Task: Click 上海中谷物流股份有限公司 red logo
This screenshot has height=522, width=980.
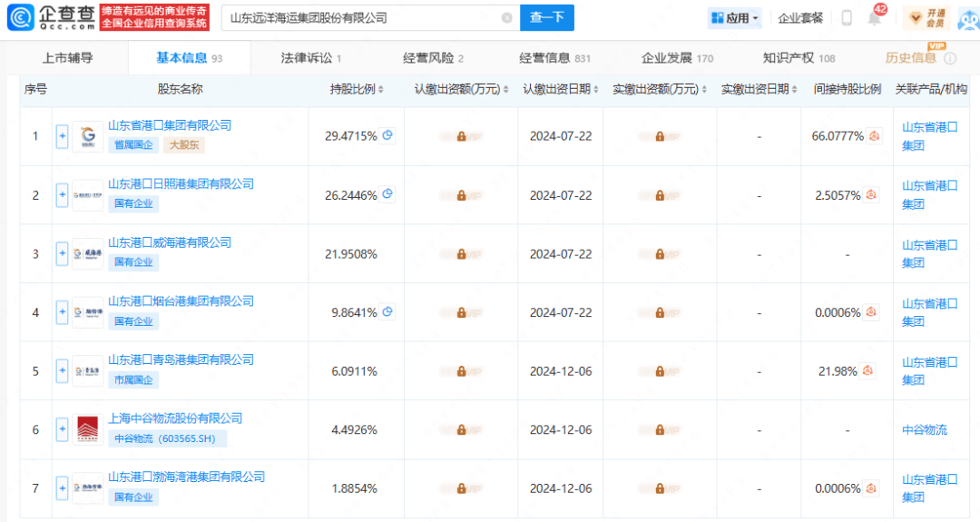Action: (87, 429)
